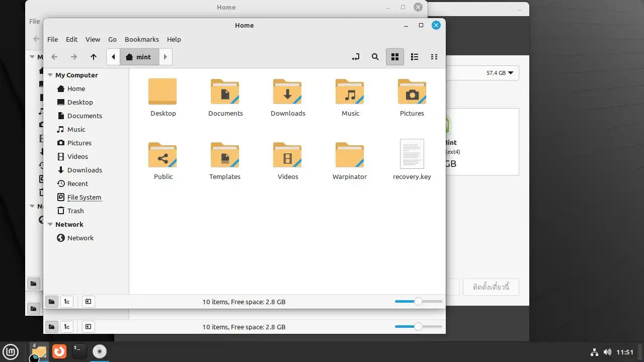Show tree view in front window sidebar
This screenshot has height=362, width=644.
pyautogui.click(x=67, y=302)
